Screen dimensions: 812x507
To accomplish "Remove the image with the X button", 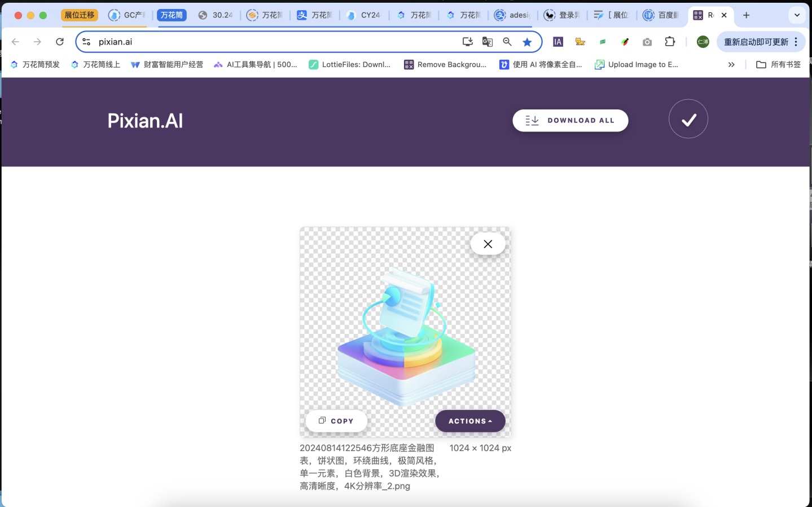I will click(x=488, y=244).
